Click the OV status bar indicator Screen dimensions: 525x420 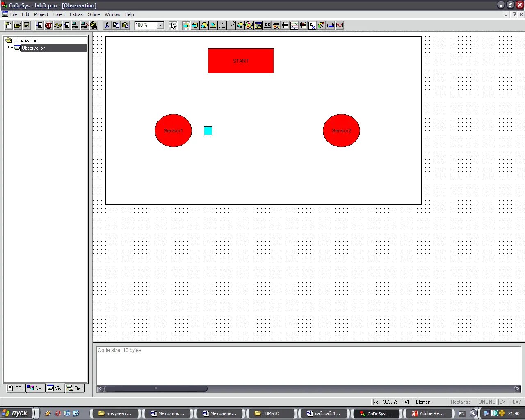(x=502, y=402)
